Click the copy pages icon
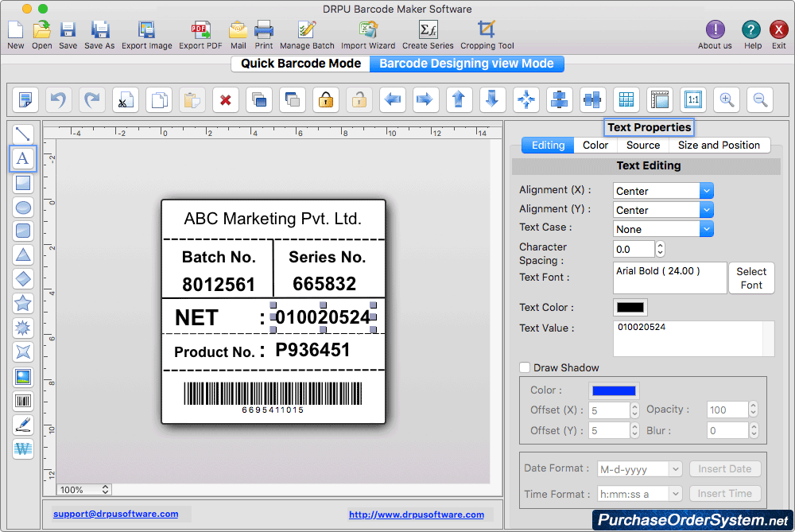The image size is (795, 532). click(x=159, y=99)
